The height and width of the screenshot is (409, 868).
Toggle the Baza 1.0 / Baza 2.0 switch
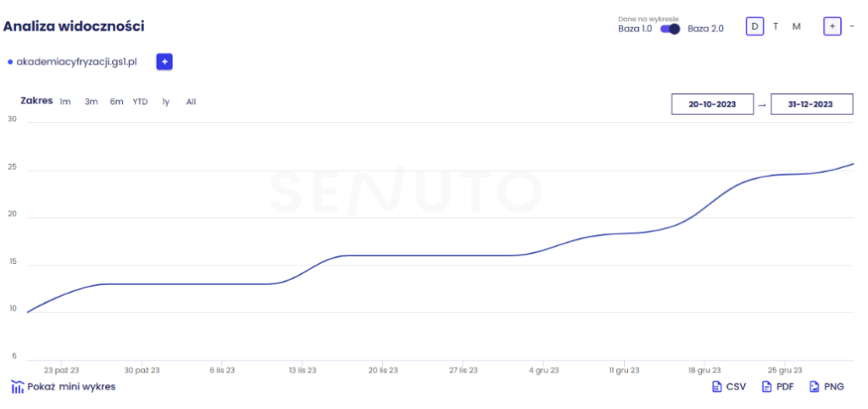670,29
